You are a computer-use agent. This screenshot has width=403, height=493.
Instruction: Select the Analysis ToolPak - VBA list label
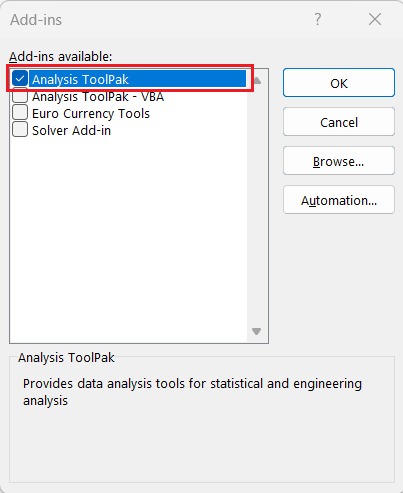pyautogui.click(x=98, y=97)
